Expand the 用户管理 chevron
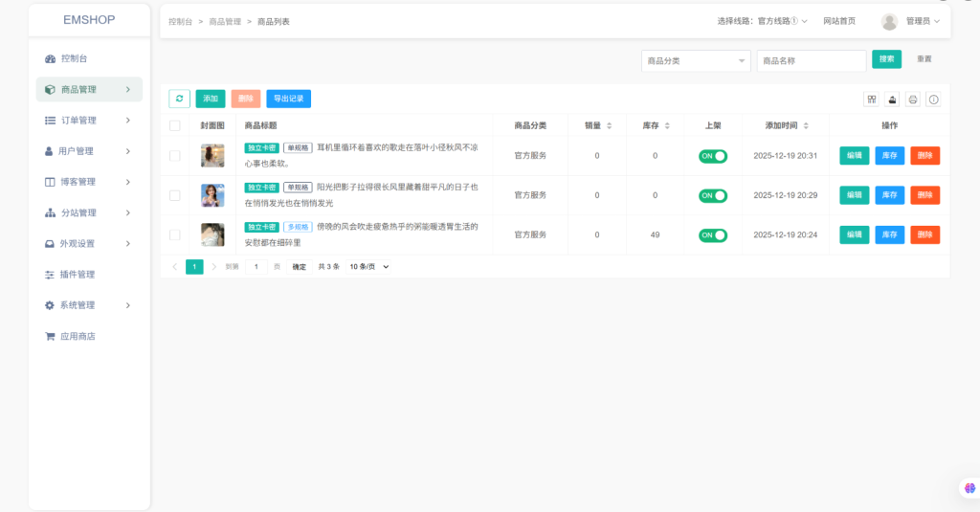Viewport: 980px width, 512px height. click(x=128, y=151)
